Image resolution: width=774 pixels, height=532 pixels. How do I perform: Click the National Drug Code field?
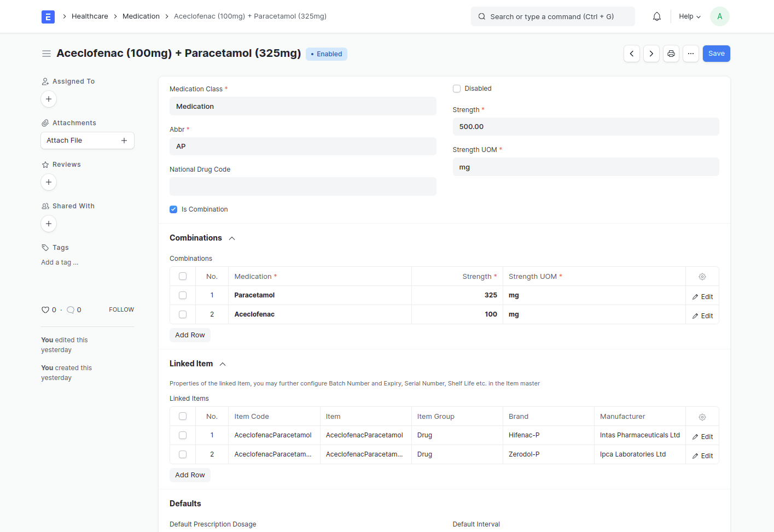(303, 186)
